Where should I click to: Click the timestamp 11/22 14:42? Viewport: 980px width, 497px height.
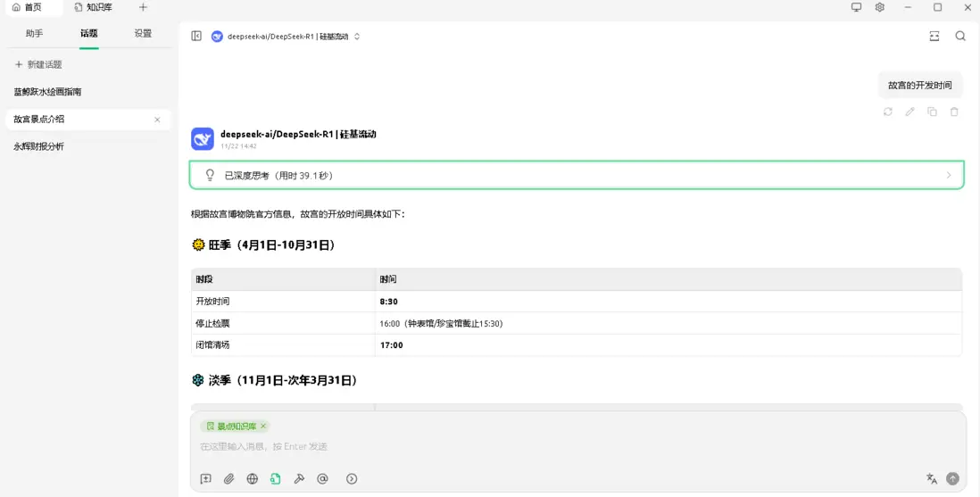point(238,146)
